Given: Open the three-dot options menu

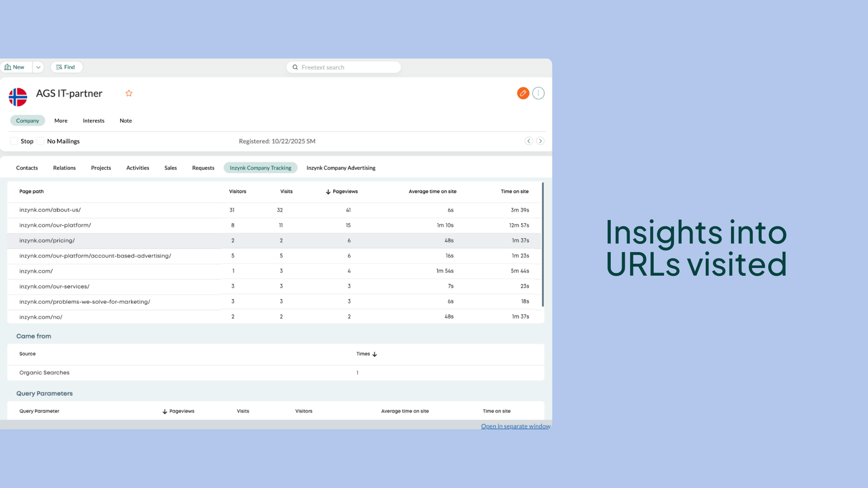Looking at the screenshot, I should tap(538, 93).
